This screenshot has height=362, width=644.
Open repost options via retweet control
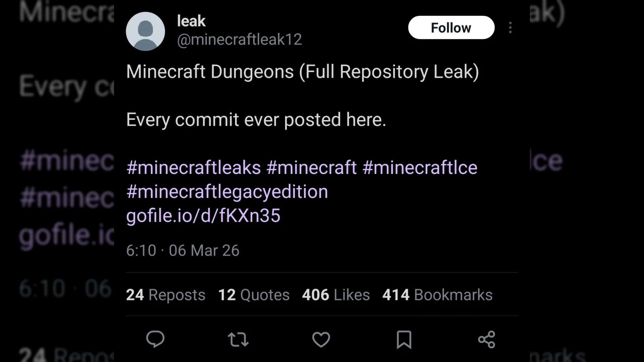click(x=238, y=340)
